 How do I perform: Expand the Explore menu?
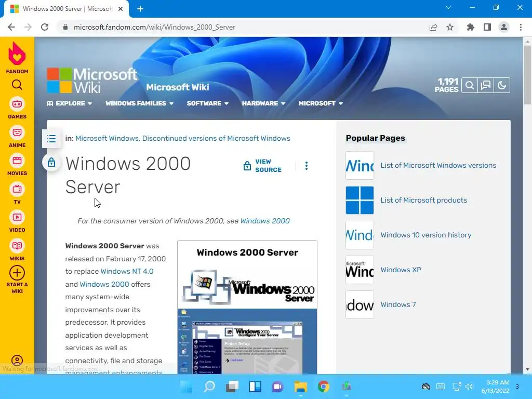[70, 103]
